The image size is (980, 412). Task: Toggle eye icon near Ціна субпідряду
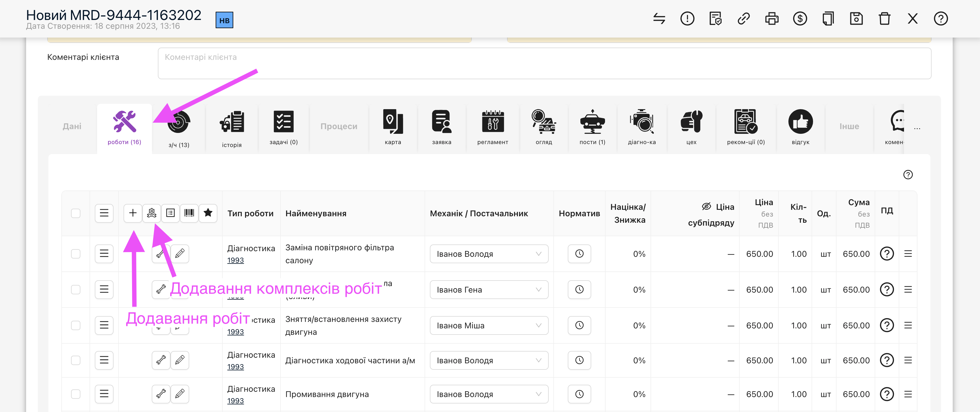coord(706,206)
